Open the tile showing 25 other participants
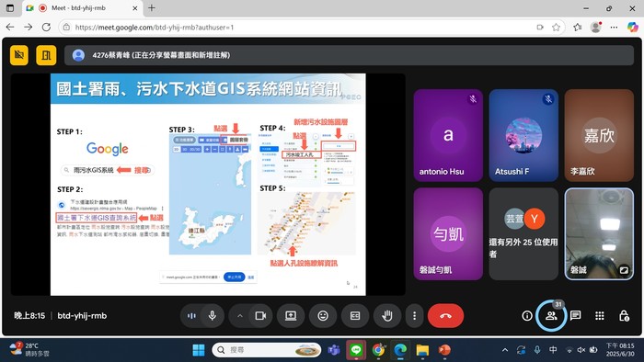Viewport: 644px width, 362px height. pyautogui.click(x=523, y=233)
